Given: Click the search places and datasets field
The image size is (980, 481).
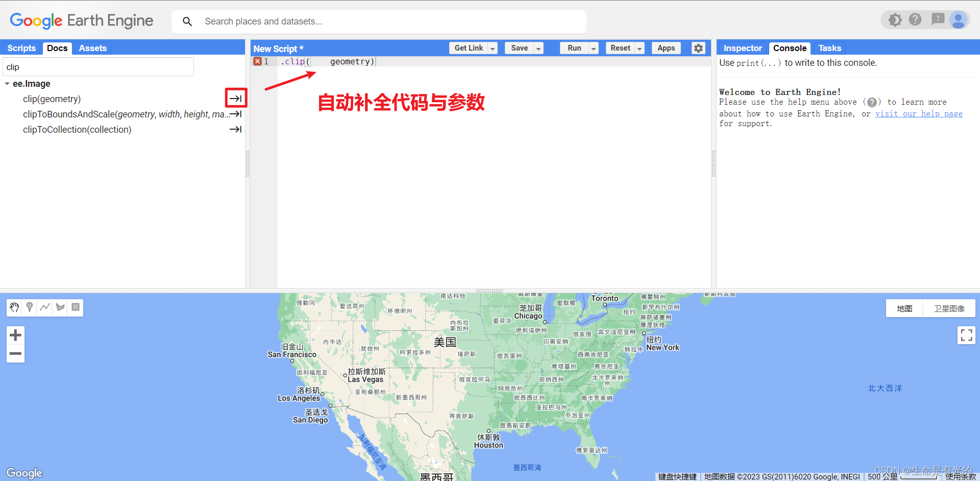Looking at the screenshot, I should coord(379,21).
